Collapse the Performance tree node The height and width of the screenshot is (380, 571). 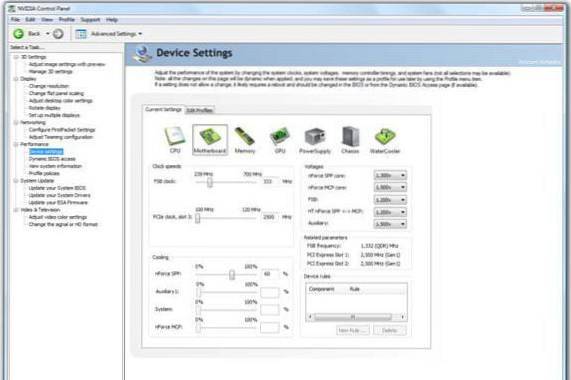pyautogui.click(x=16, y=145)
